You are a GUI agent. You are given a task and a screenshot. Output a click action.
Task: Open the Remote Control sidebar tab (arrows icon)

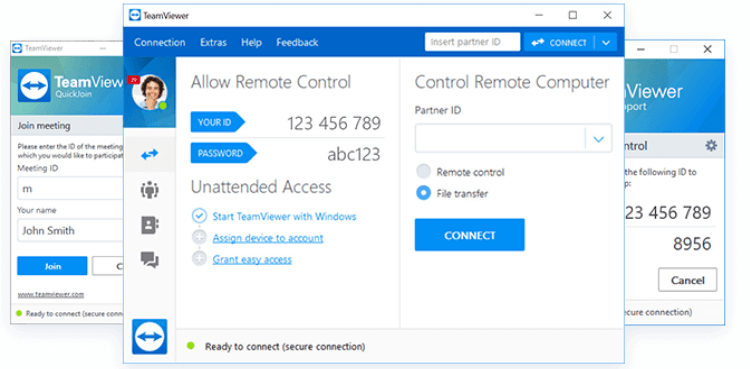click(x=150, y=154)
